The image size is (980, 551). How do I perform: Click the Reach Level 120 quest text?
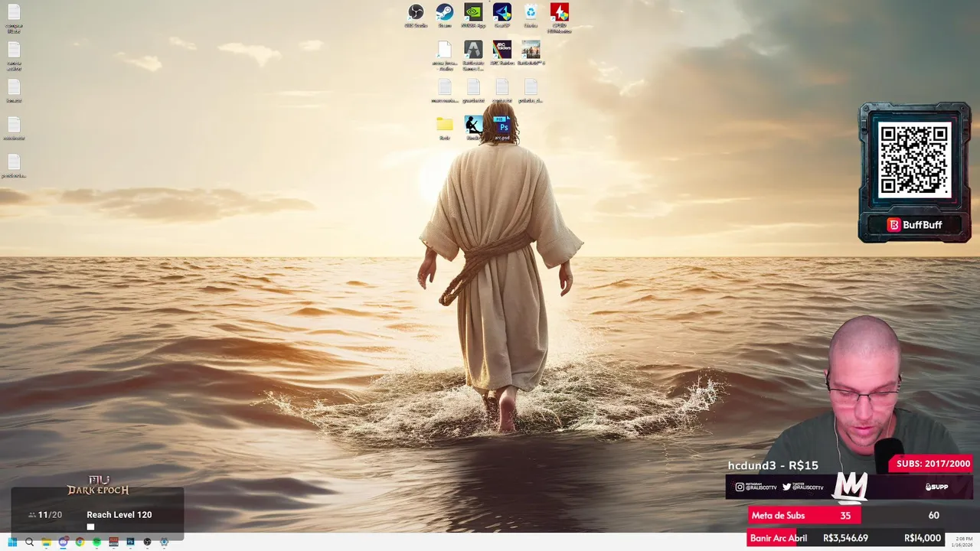(119, 515)
